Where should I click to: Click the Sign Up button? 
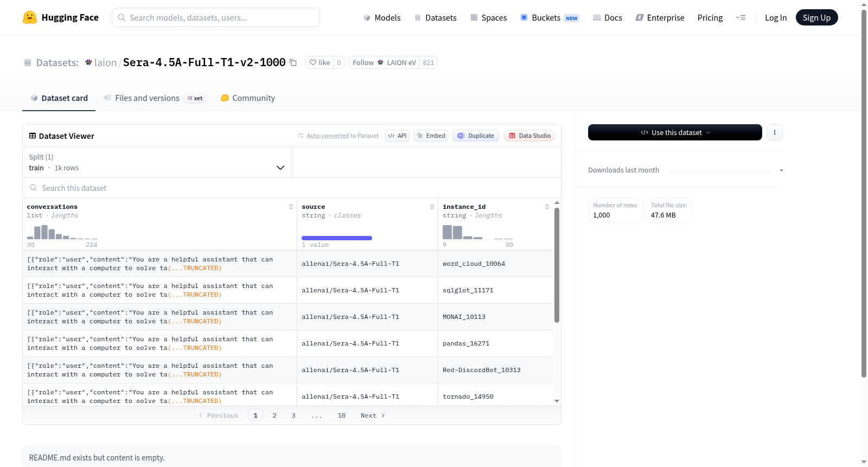tap(816, 17)
